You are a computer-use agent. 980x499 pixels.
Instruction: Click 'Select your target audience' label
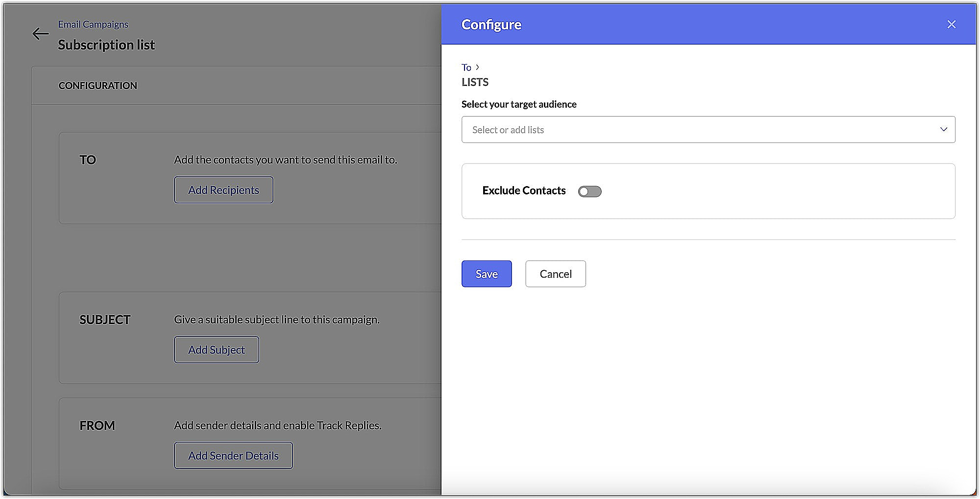click(x=519, y=104)
